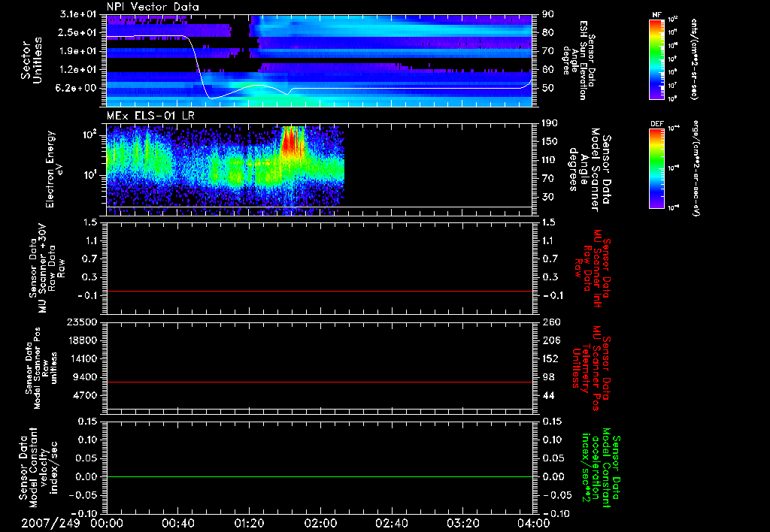770x532 pixels.
Task: Click the NF color scale bar
Action: [656, 59]
